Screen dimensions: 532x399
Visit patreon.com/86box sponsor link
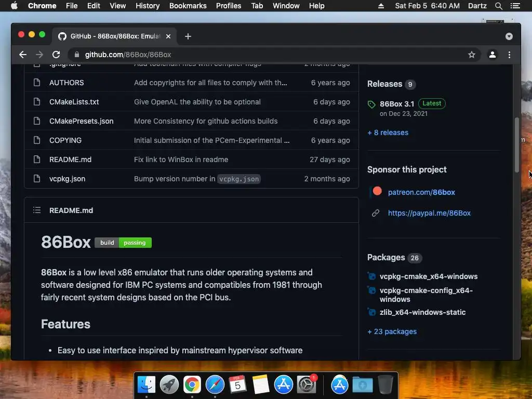[x=421, y=192]
